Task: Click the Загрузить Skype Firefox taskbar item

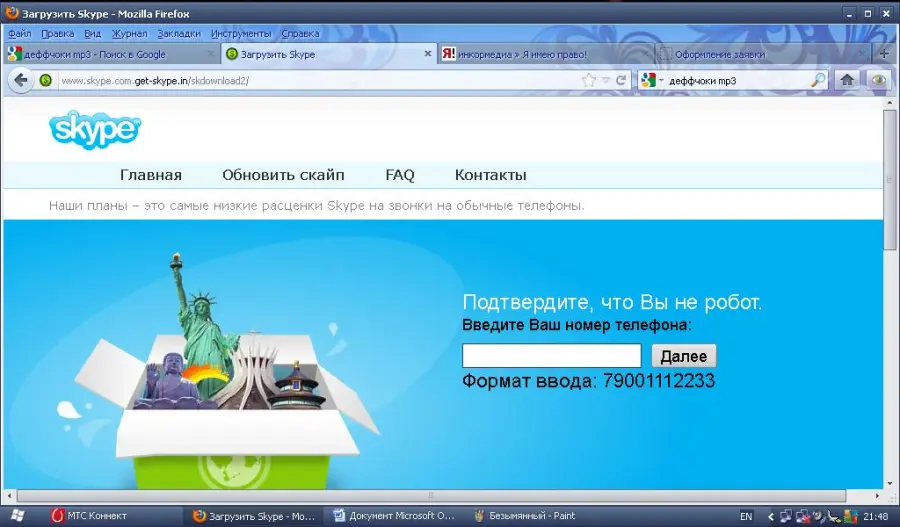Action: click(254, 516)
